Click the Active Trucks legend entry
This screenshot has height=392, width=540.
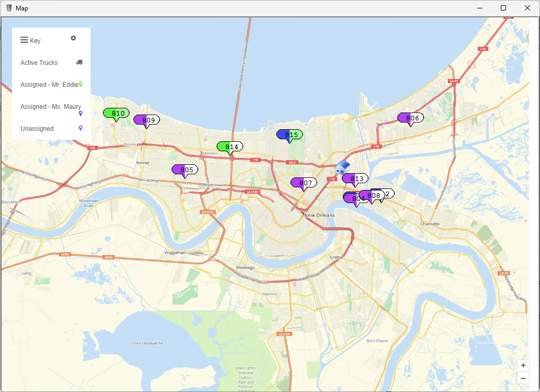point(39,63)
